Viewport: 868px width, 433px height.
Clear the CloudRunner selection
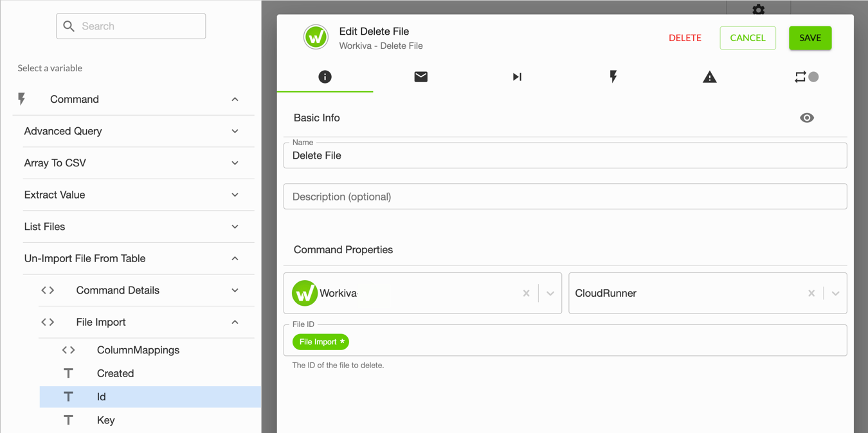811,293
